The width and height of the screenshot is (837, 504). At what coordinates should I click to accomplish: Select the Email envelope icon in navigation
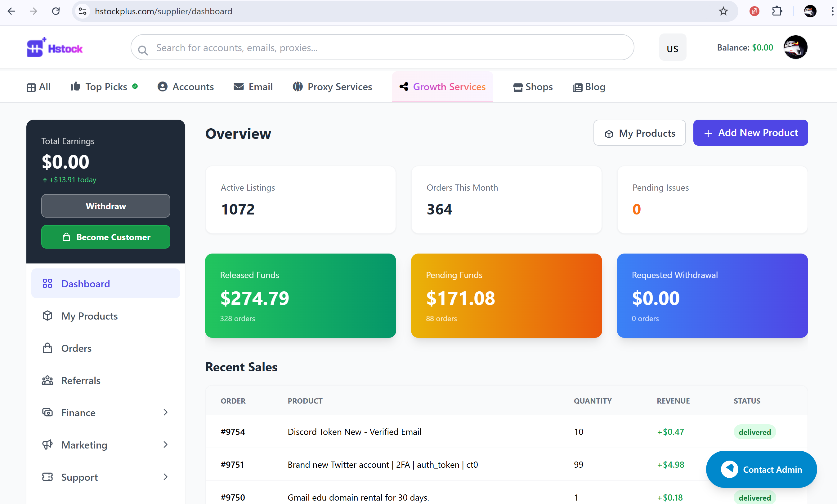[x=239, y=87]
